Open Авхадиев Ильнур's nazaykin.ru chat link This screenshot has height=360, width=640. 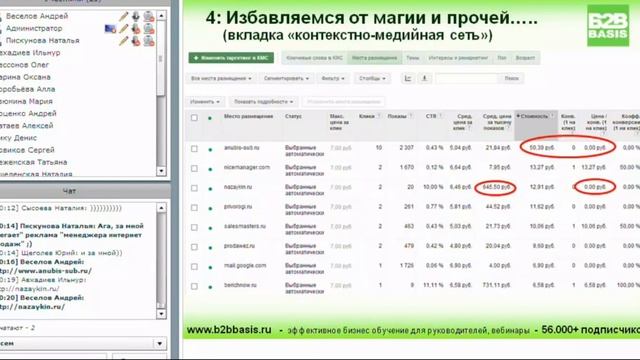pos(29,289)
